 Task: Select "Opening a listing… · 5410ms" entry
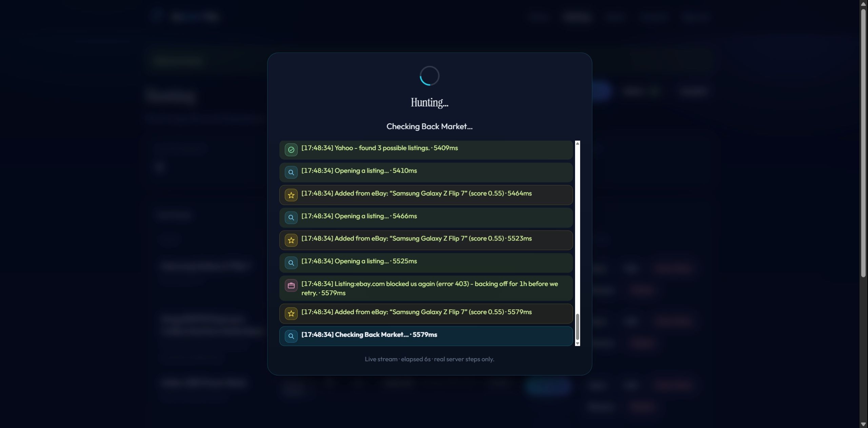point(426,172)
